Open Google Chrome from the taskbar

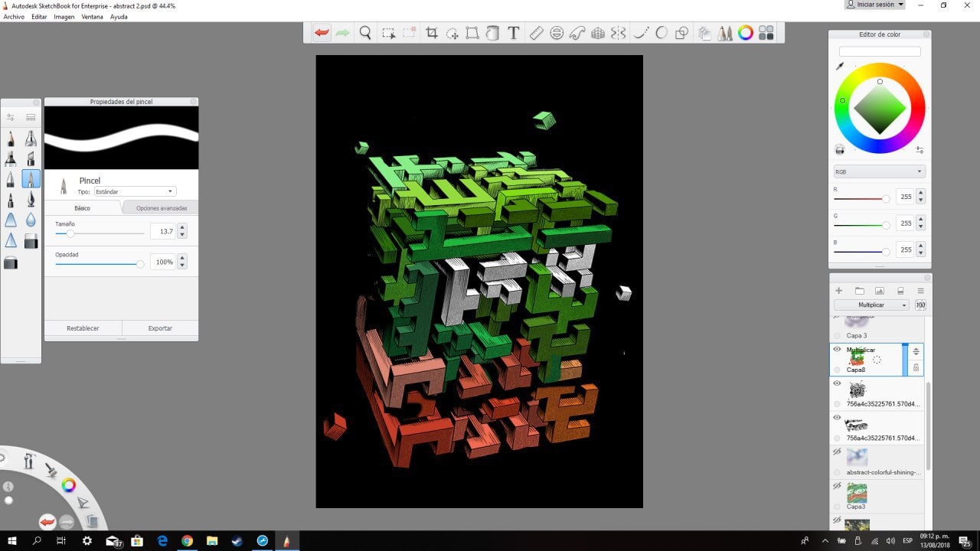[x=187, y=541]
